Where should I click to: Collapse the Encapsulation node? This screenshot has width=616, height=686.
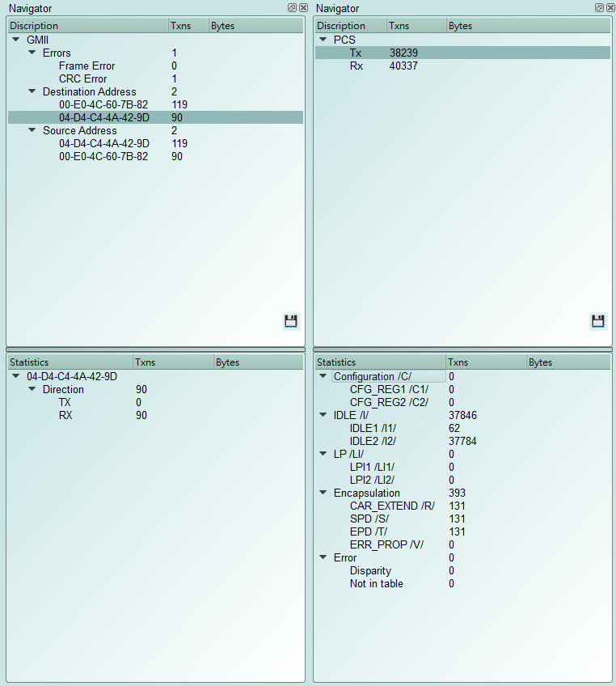coord(323,493)
